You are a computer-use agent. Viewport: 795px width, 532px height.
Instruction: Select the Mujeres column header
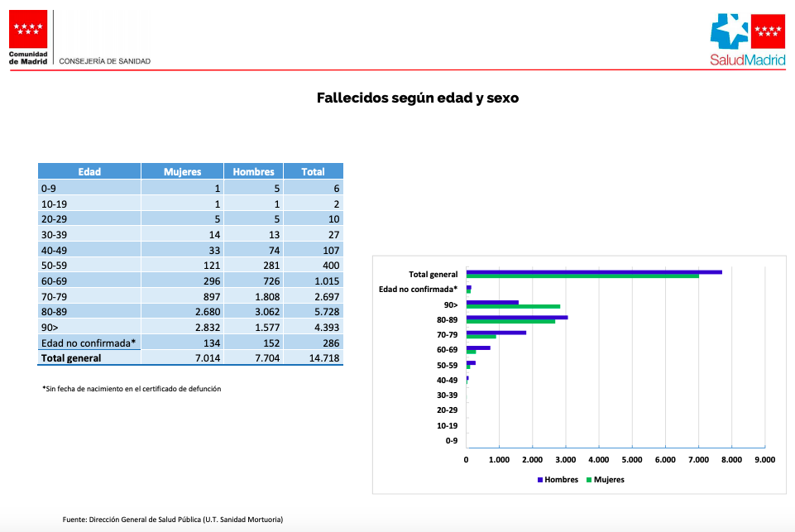point(182,171)
